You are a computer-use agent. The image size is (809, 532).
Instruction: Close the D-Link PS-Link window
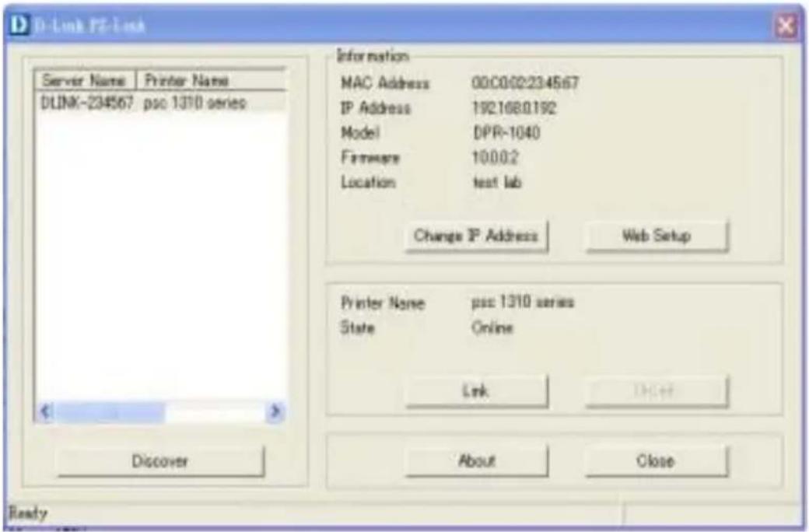[x=786, y=26]
